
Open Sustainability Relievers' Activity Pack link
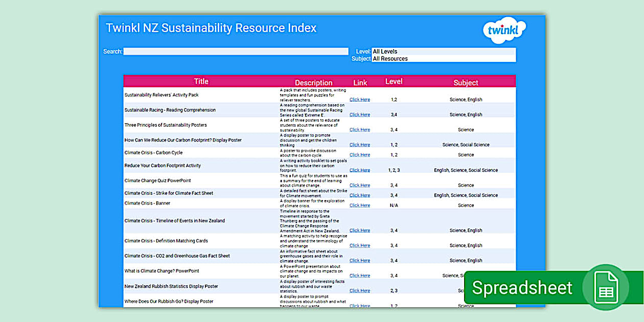point(359,99)
